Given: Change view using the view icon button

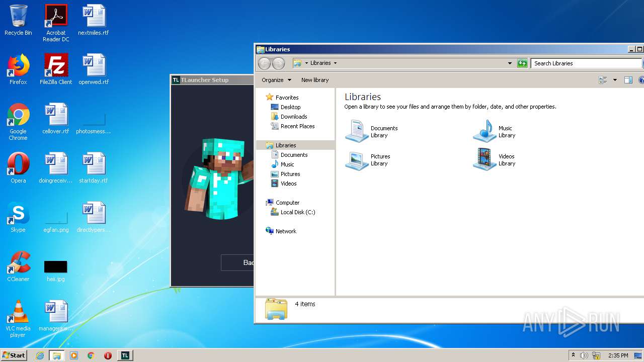Looking at the screenshot, I should (603, 80).
